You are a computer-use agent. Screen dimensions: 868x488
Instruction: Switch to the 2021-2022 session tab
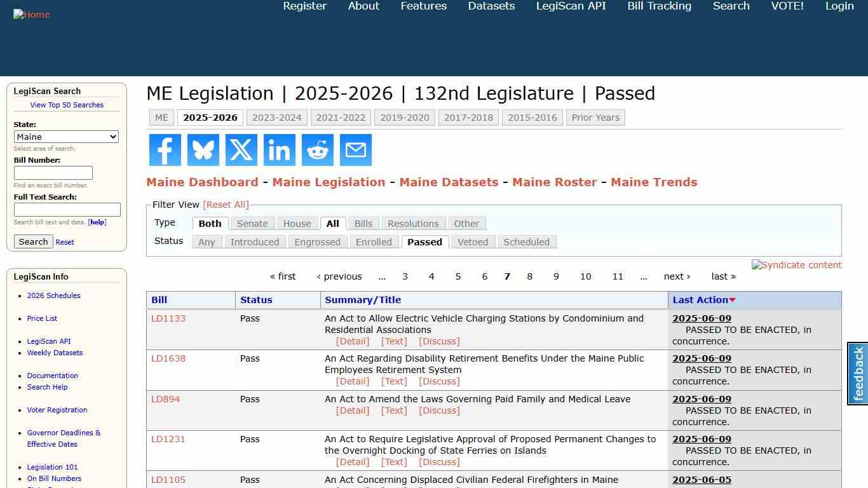(341, 117)
